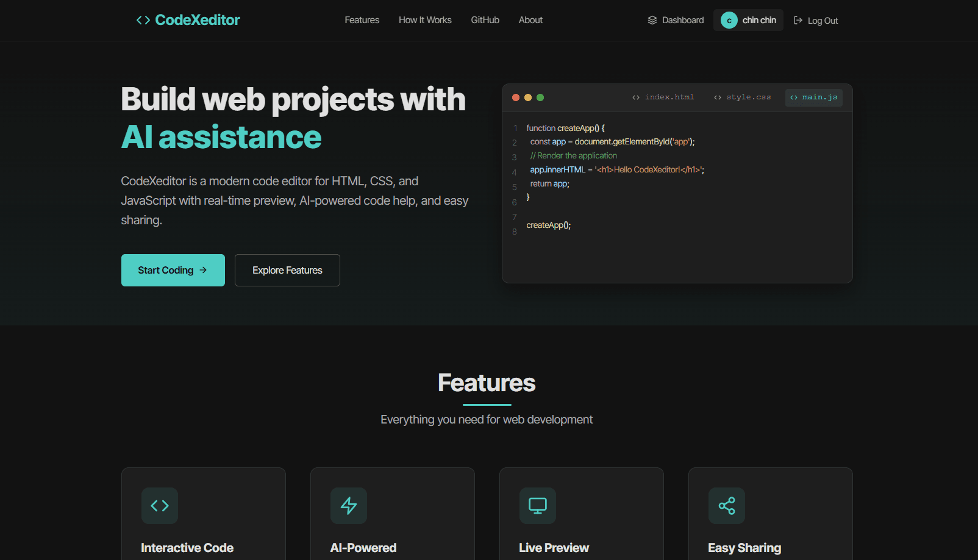Click the Interactive Code angle-brackets icon
Image resolution: width=978 pixels, height=560 pixels.
tap(160, 505)
